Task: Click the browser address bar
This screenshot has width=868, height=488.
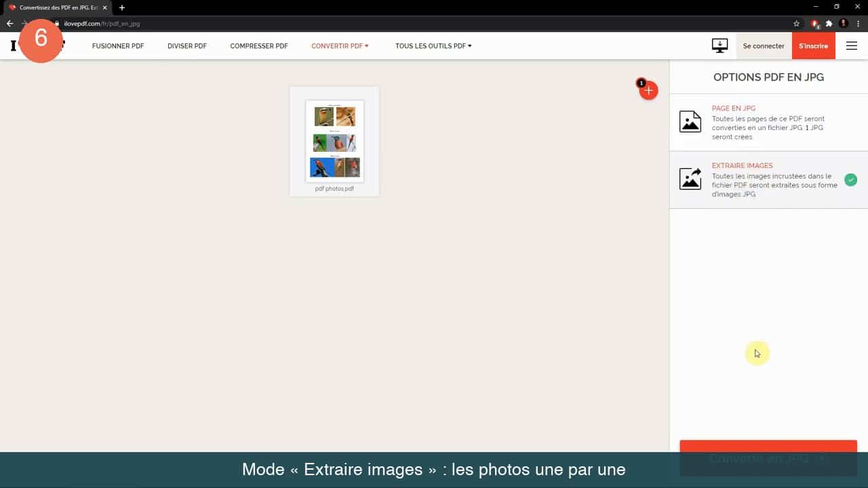Action: click(420, 23)
